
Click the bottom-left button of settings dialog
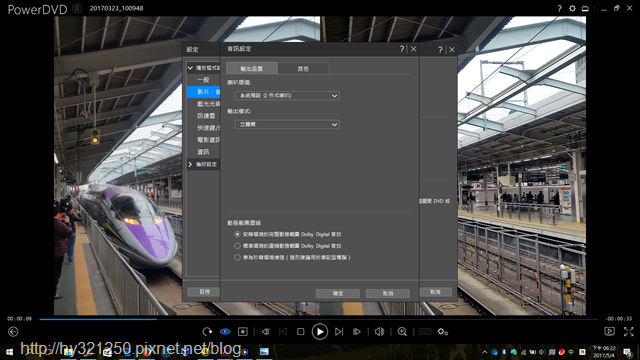pos(204,292)
